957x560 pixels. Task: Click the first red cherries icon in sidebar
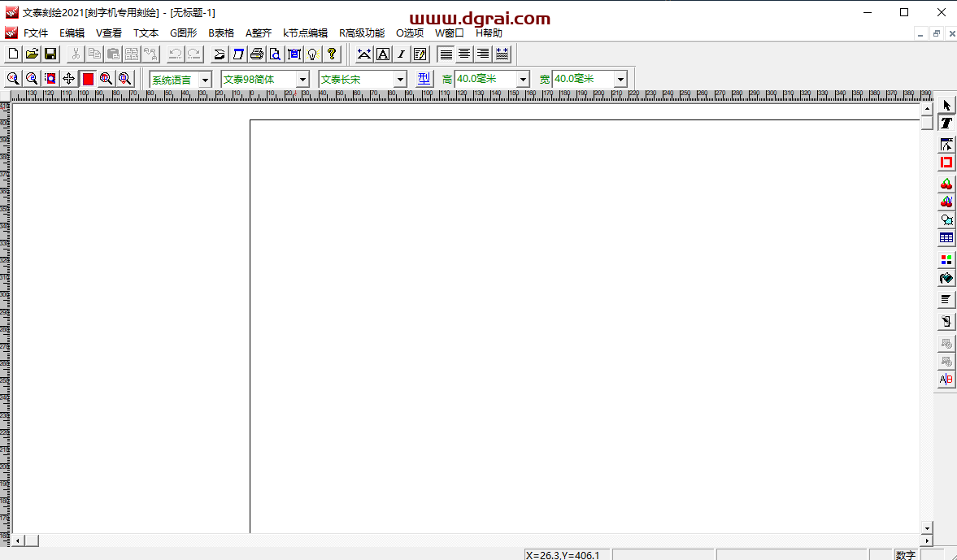[946, 184]
